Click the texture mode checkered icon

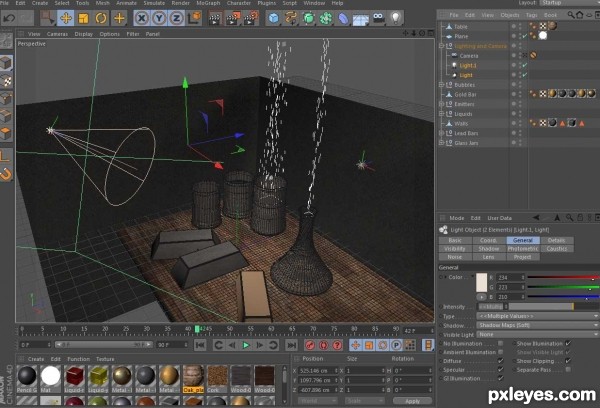pyautogui.click(x=6, y=80)
